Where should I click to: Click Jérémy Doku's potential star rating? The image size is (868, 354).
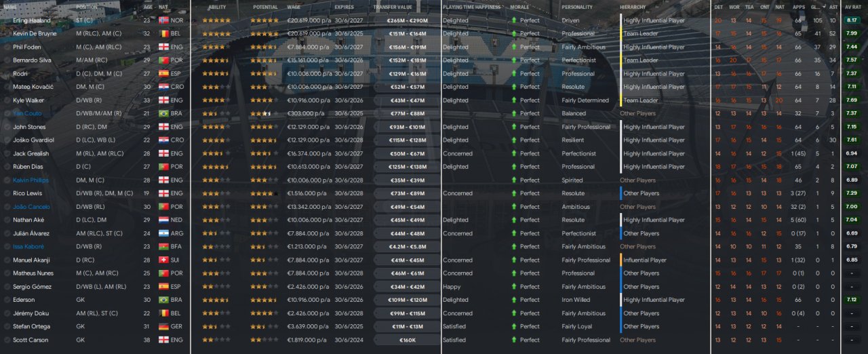[264, 313]
